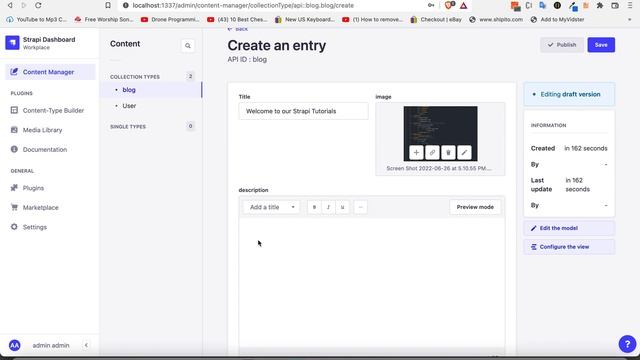
Task: Open Checkout | eBay bookmark
Action: (436, 19)
